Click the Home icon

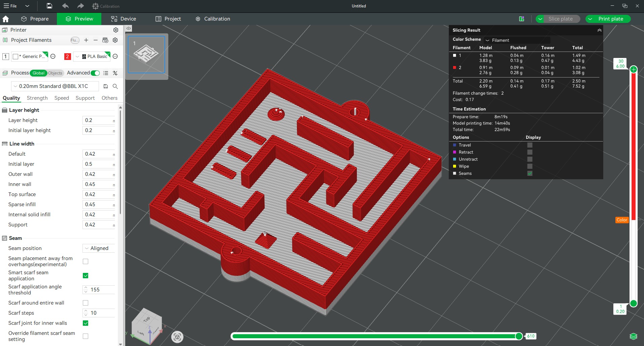6,19
